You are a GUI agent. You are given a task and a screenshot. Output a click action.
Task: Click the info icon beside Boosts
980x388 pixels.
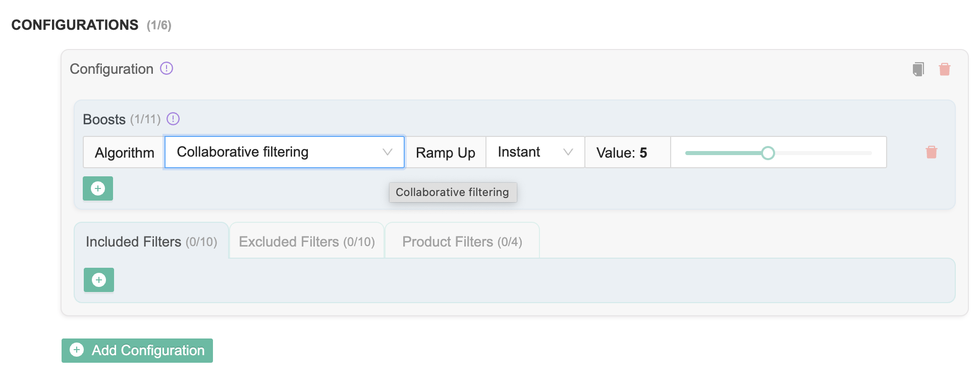tap(173, 119)
